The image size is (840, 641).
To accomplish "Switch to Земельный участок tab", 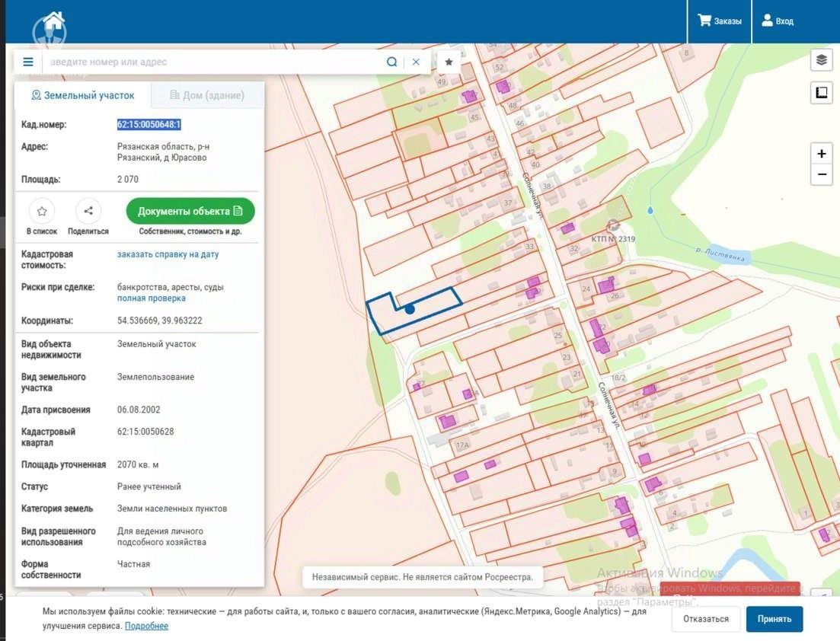I will pos(83,95).
